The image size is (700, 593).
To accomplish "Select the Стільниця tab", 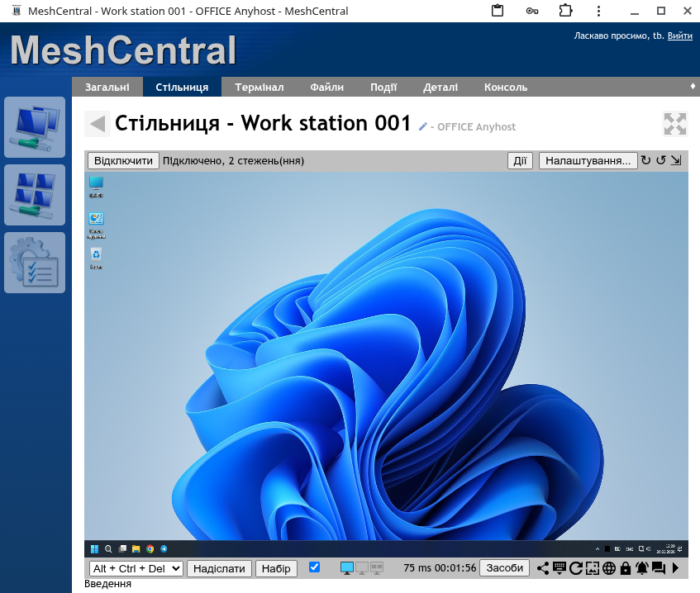I will [182, 87].
